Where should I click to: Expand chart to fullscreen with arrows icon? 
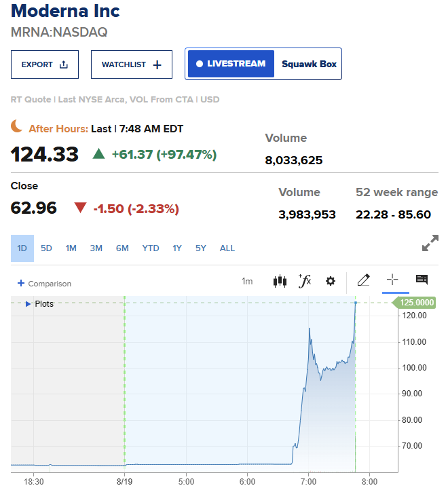pyautogui.click(x=430, y=243)
